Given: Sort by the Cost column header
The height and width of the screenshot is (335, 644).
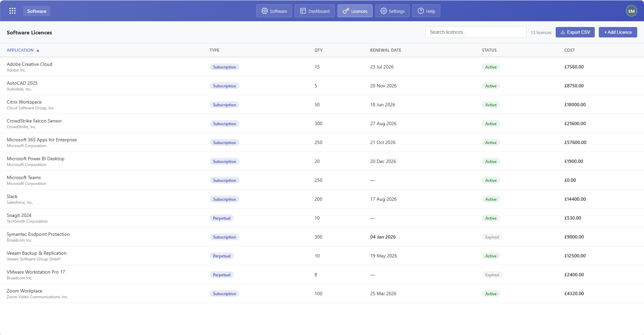Looking at the screenshot, I should coord(569,50).
